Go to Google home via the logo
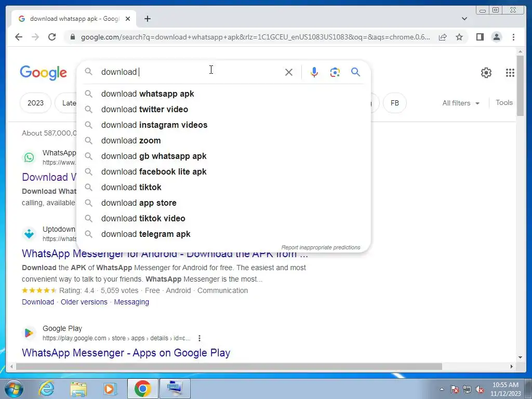Viewport: 532px width, 399px height. 44,73
